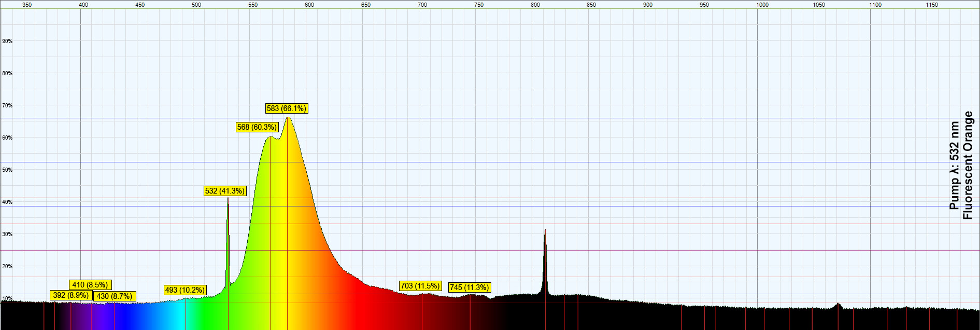
Task: Click the 1000 wavelength axis label
Action: [x=762, y=5]
